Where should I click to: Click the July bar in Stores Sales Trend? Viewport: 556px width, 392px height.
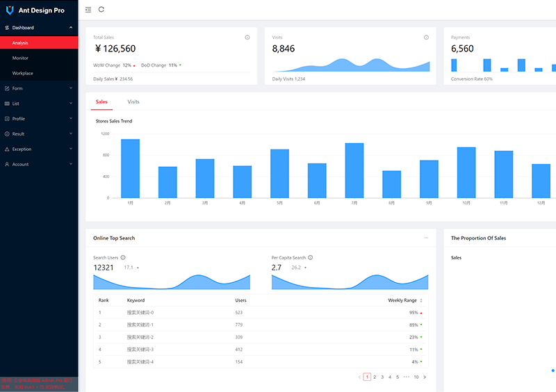point(354,170)
